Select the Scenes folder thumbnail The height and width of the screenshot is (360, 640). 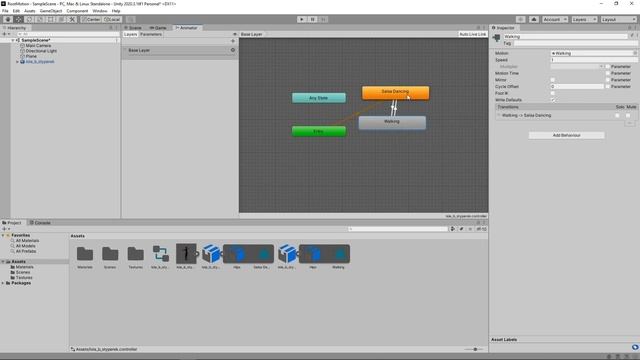(110, 254)
